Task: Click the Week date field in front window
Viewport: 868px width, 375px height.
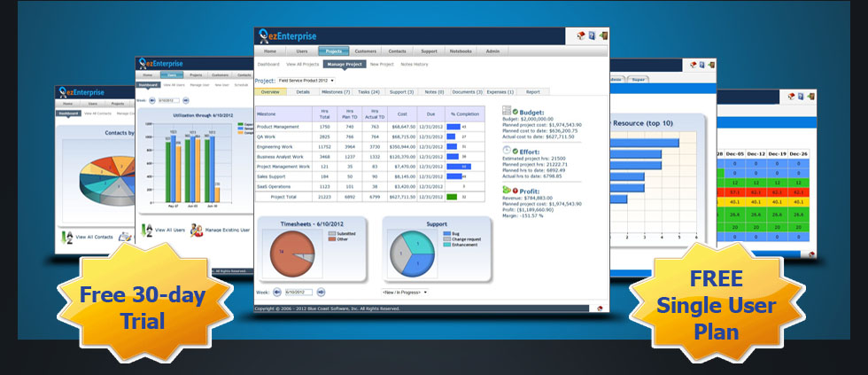Action: (299, 292)
